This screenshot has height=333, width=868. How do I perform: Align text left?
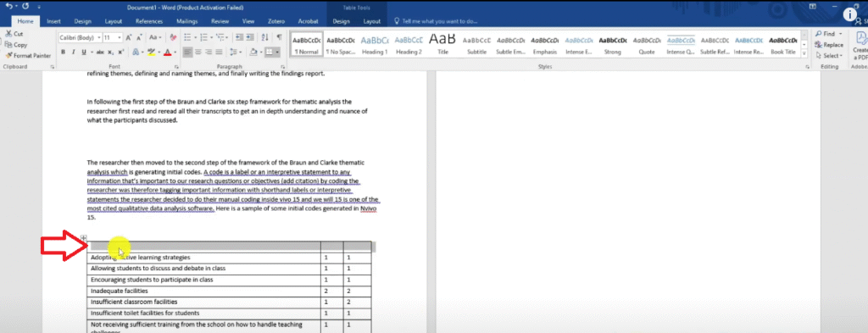(x=187, y=52)
